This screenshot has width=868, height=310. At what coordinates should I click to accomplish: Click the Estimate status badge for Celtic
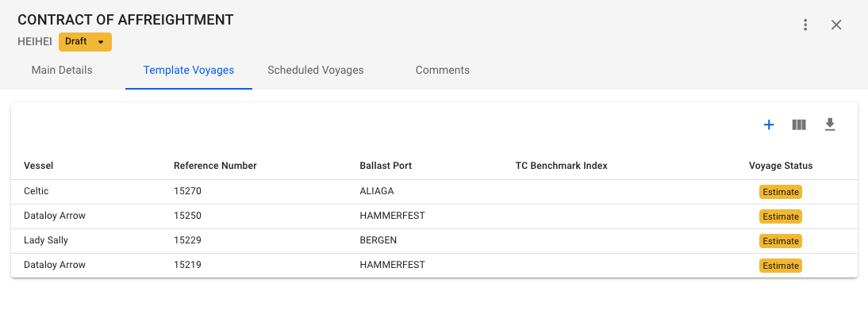coord(781,192)
